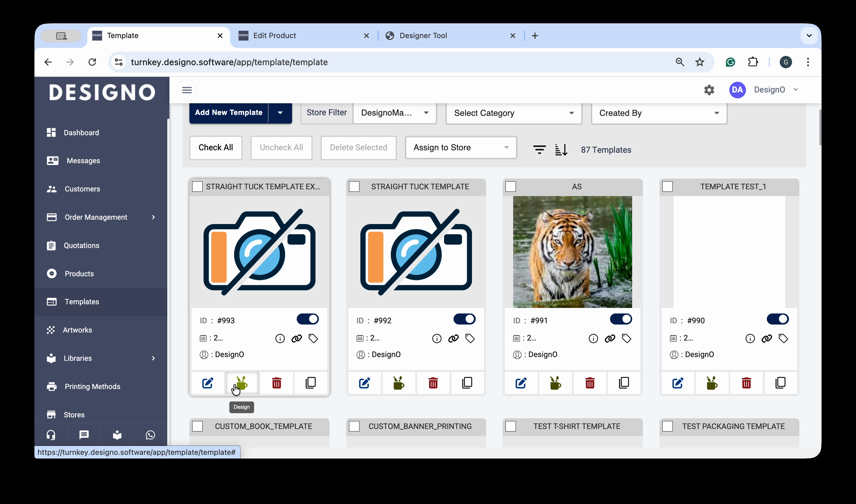Expand the Assign to Store dropdown

(x=461, y=148)
